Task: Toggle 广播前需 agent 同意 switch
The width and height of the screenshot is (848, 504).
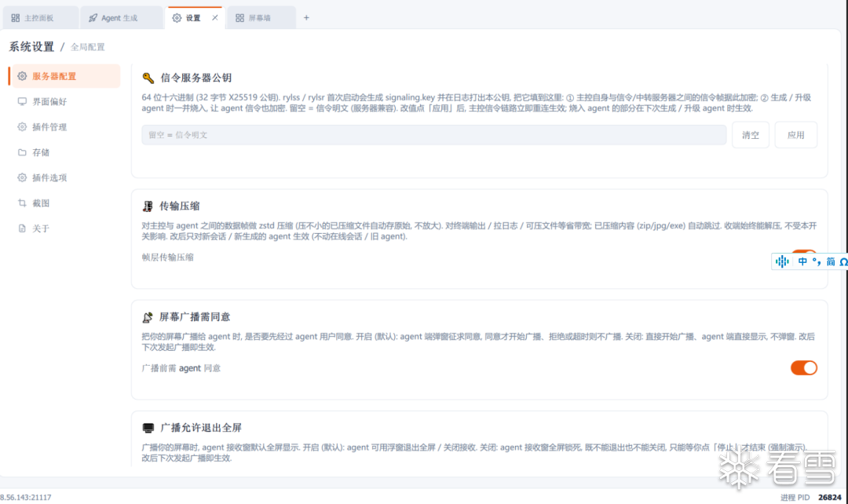Action: pyautogui.click(x=804, y=367)
